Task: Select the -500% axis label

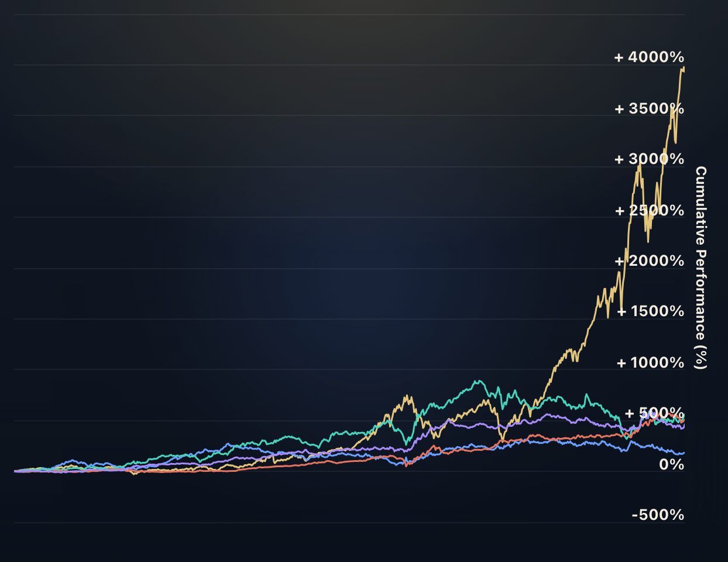Action: click(x=658, y=515)
